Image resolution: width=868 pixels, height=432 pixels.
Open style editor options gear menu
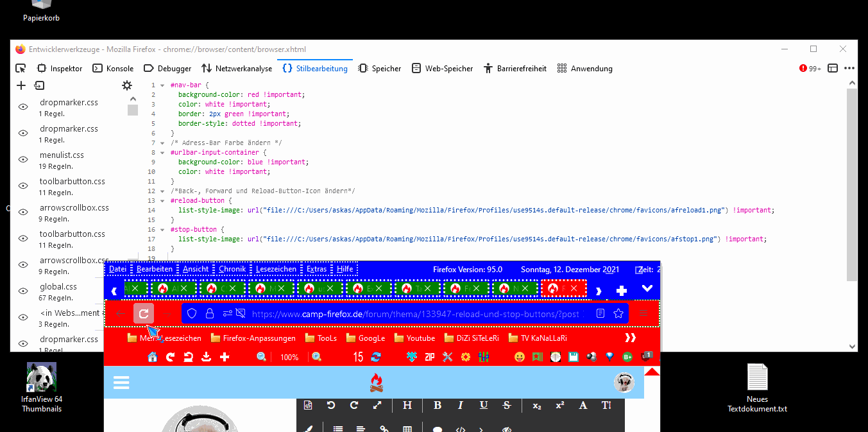coord(127,85)
